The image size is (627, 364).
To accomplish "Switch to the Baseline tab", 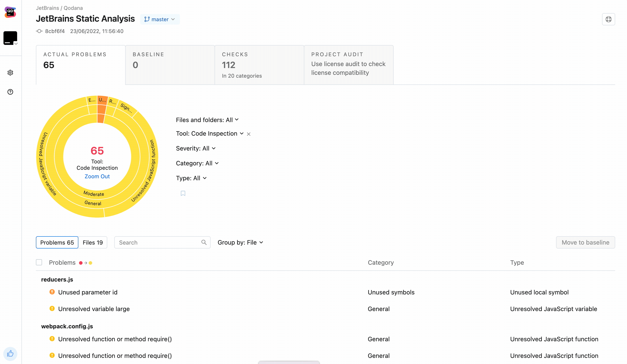I will pos(170,65).
